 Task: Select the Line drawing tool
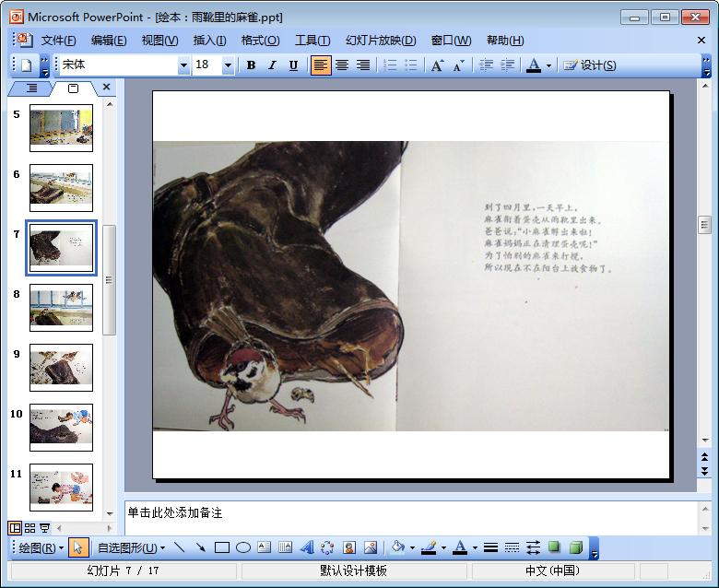point(180,547)
